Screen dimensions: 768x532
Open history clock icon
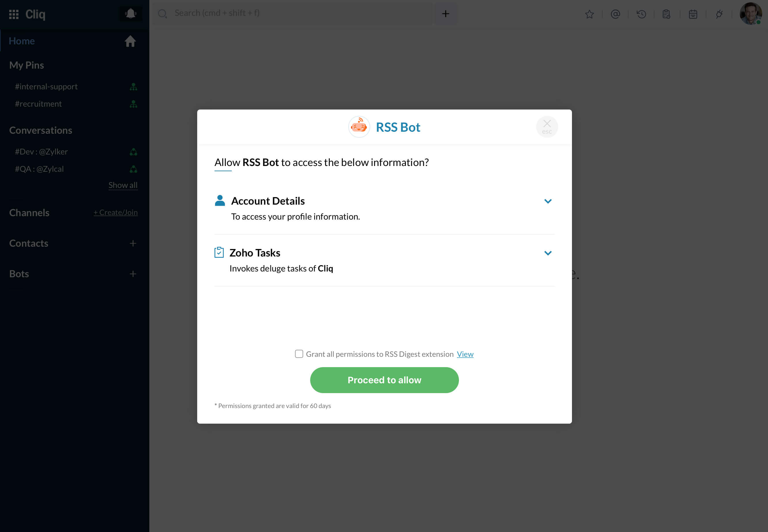point(641,14)
